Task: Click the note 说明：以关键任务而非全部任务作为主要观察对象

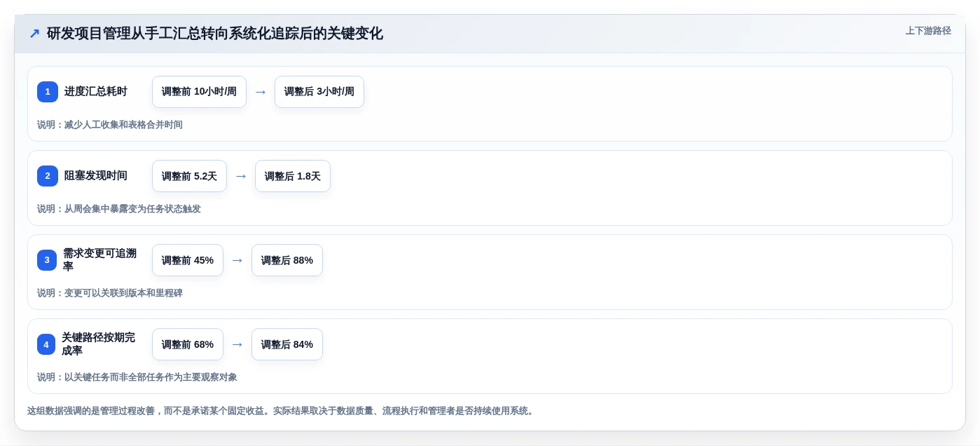Action: 137,377
